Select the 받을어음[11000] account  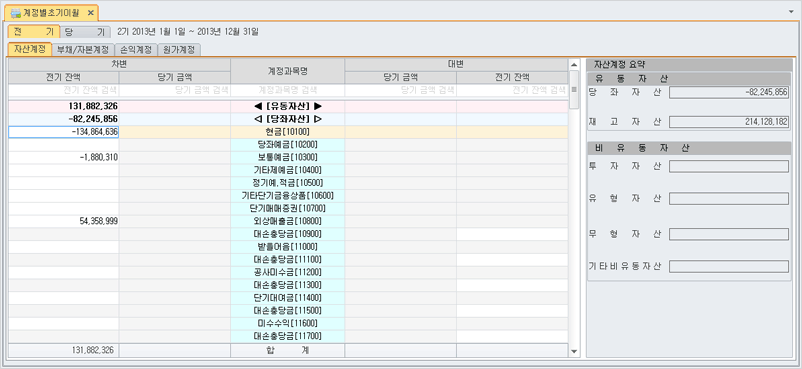287,247
